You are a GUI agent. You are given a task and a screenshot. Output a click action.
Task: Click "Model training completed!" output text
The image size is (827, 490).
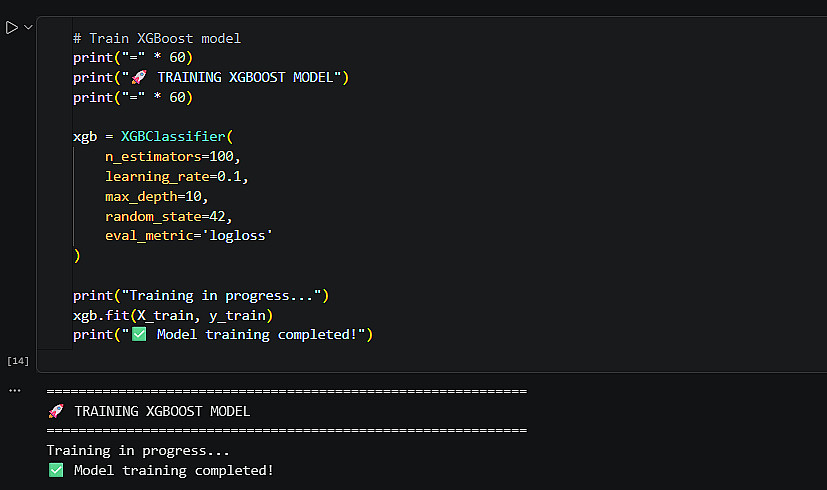pos(173,470)
